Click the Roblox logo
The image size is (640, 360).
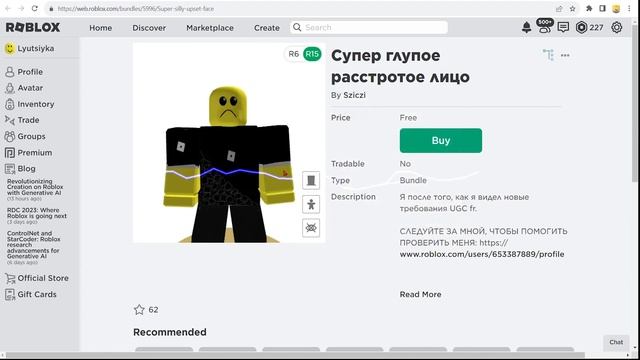click(x=33, y=27)
